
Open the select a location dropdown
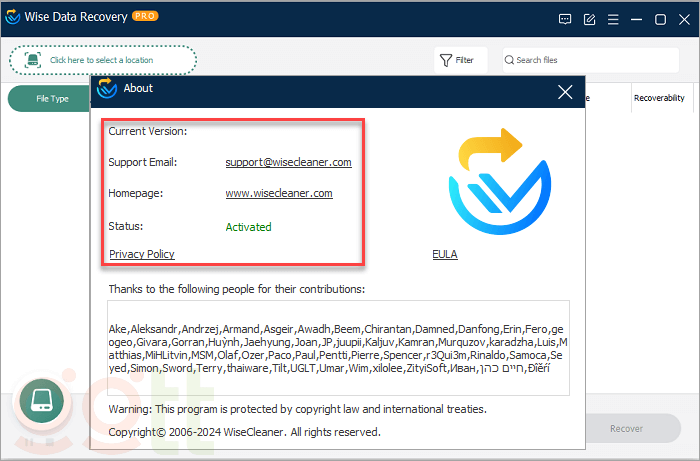coord(103,60)
